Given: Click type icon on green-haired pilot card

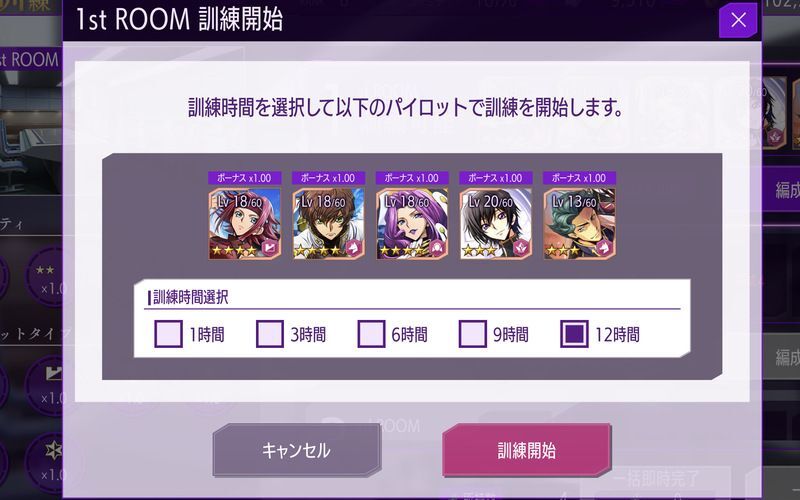Looking at the screenshot, I should [604, 248].
